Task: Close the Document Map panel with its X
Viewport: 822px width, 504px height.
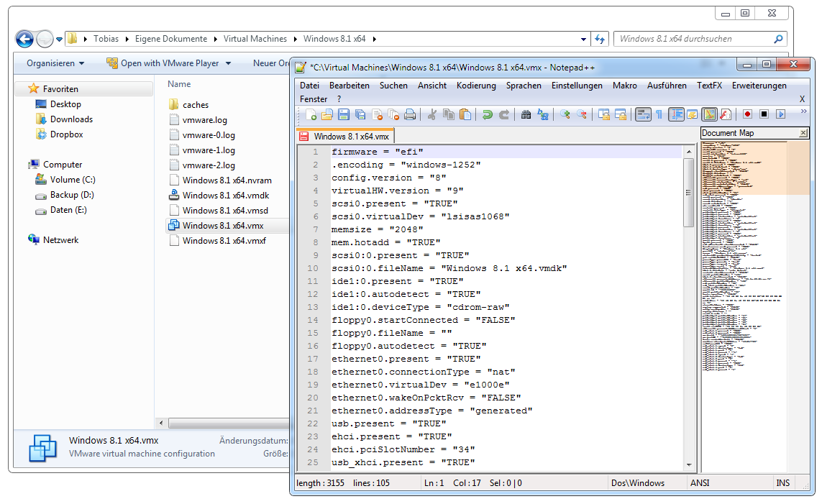Action: point(803,133)
